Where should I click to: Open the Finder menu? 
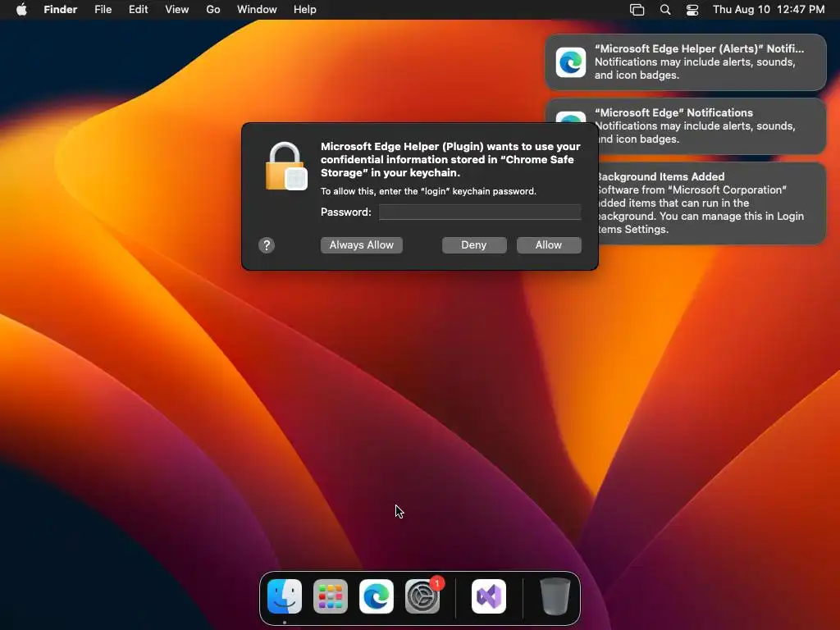click(x=61, y=10)
